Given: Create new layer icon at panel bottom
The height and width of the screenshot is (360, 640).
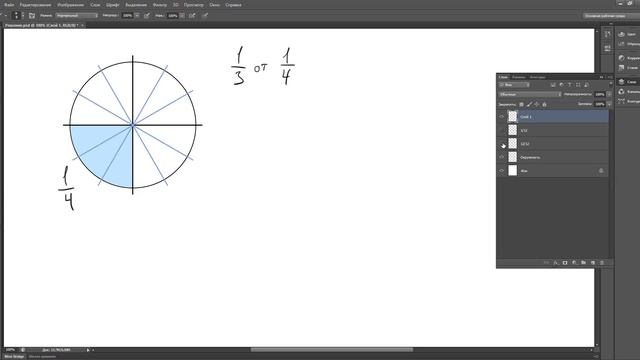Looking at the screenshot, I should pos(593,263).
